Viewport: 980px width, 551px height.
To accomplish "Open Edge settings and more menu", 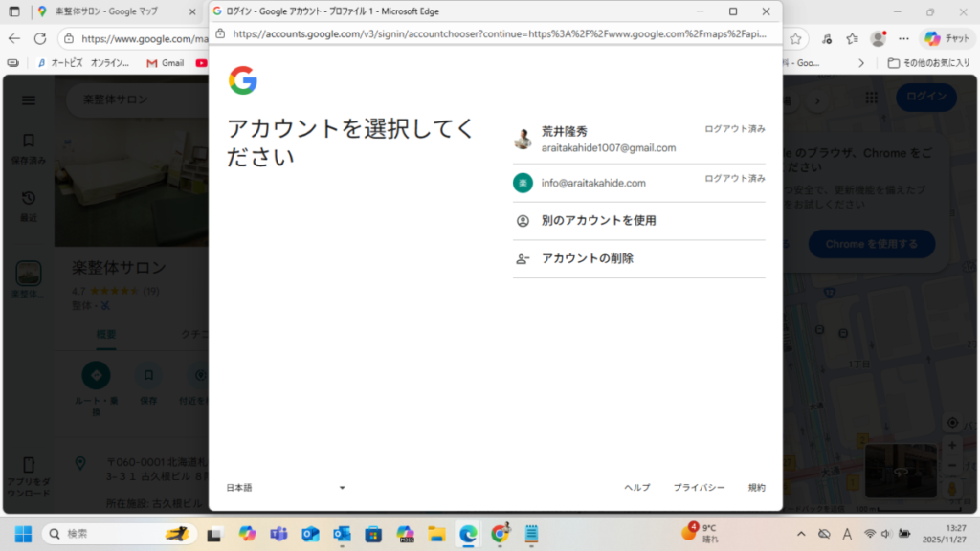I will [x=904, y=38].
